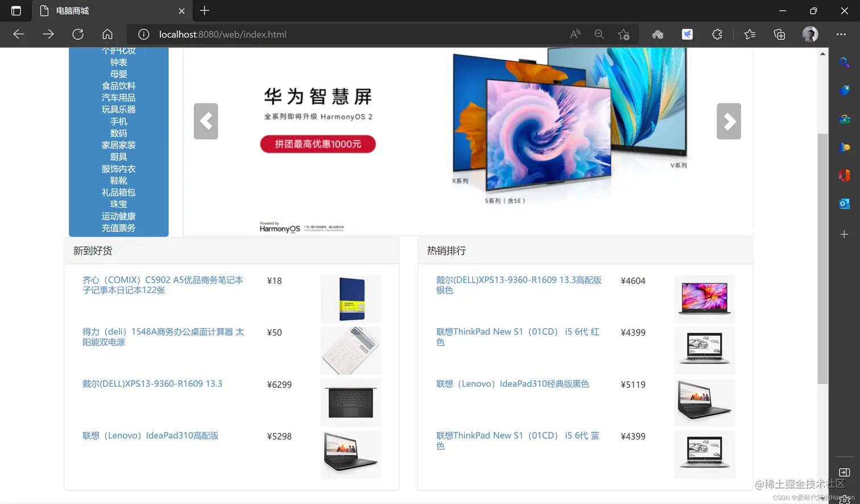Open the Edge settings menu (...)
The width and height of the screenshot is (860, 504).
point(841,34)
